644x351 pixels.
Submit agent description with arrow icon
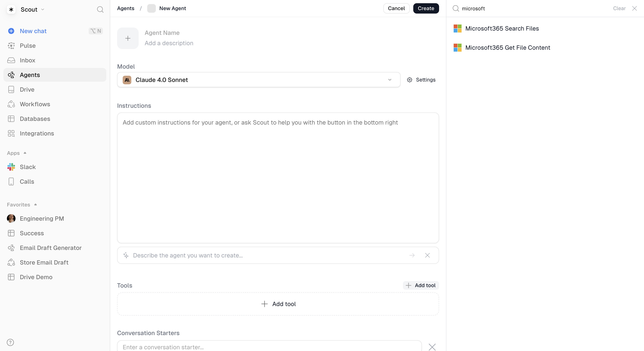[412, 255]
